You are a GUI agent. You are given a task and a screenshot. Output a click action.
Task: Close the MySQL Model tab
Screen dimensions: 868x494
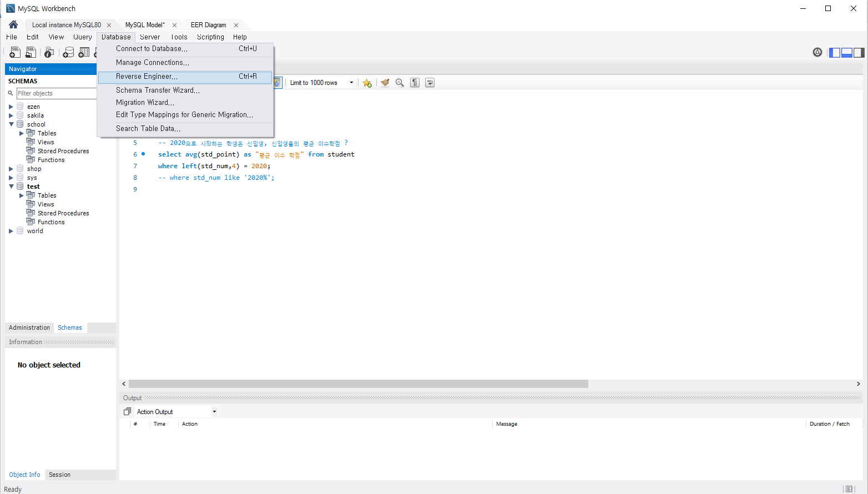coord(174,25)
